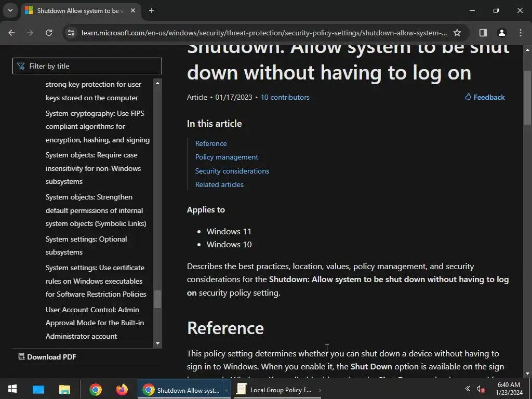Bookmark this page with the star icon
Image resolution: width=532 pixels, height=399 pixels.
tap(457, 33)
